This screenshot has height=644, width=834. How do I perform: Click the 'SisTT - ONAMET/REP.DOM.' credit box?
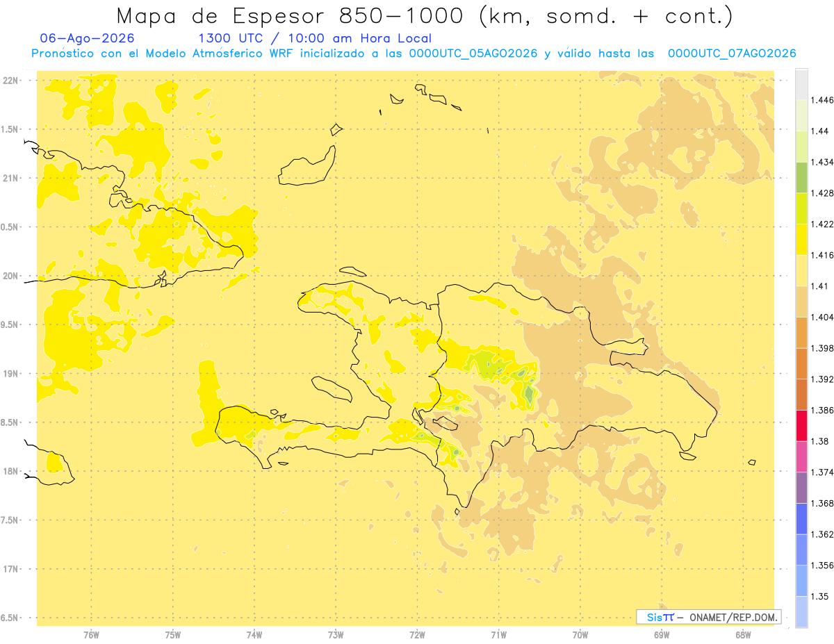coord(709,617)
